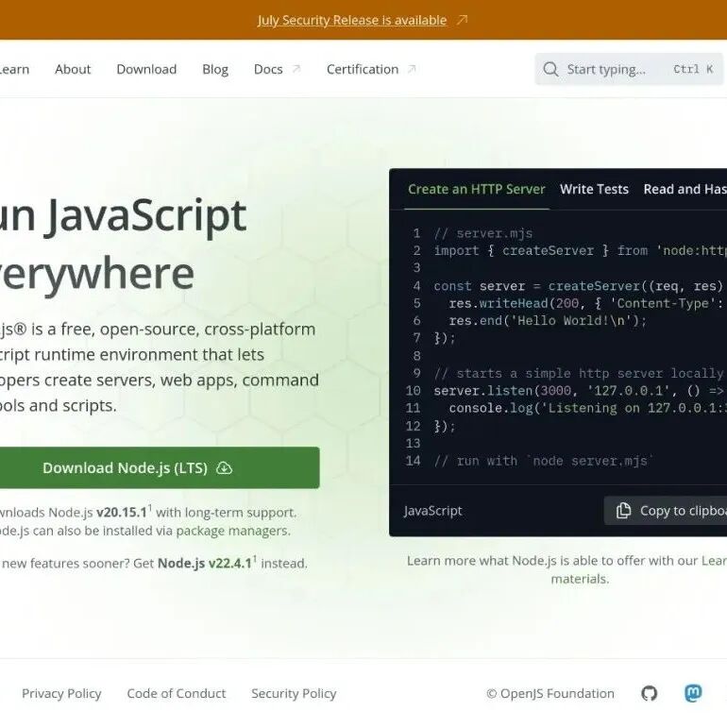
Task: Click the cloud download icon on the LTS button
Action: point(224,468)
